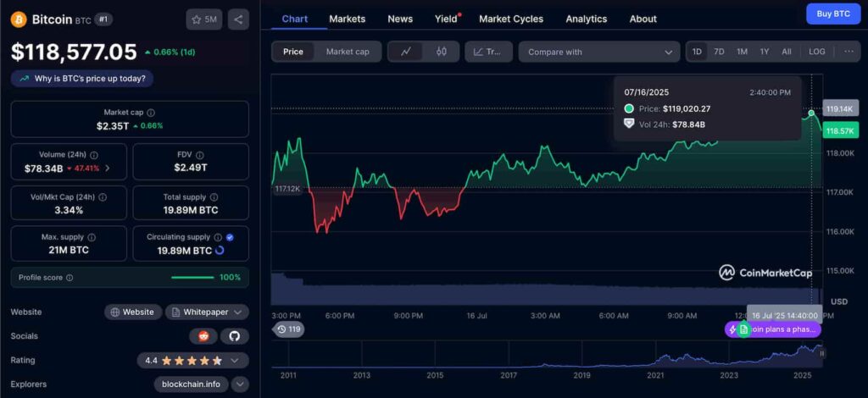
Task: Click the green document event marker
Action: [744, 329]
